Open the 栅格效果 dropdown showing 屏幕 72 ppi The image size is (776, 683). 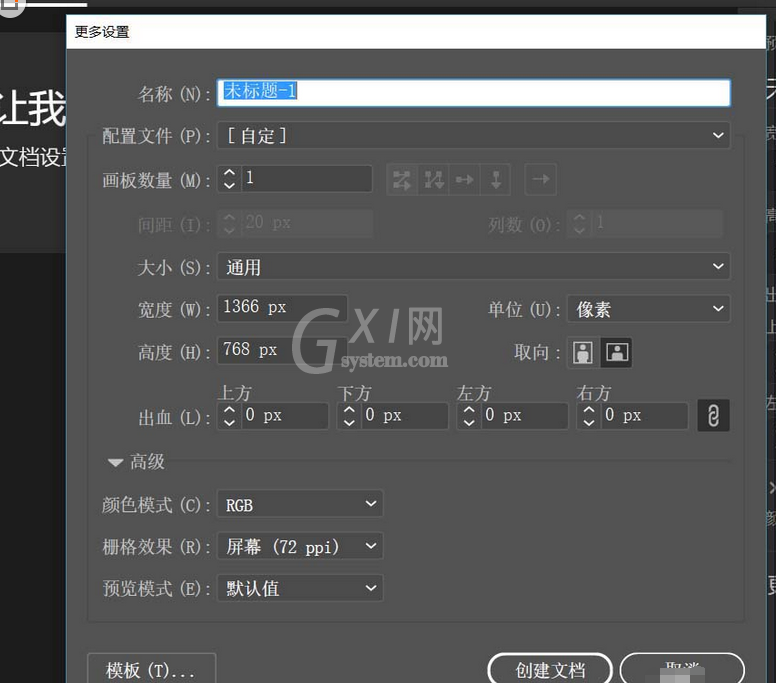pos(300,546)
